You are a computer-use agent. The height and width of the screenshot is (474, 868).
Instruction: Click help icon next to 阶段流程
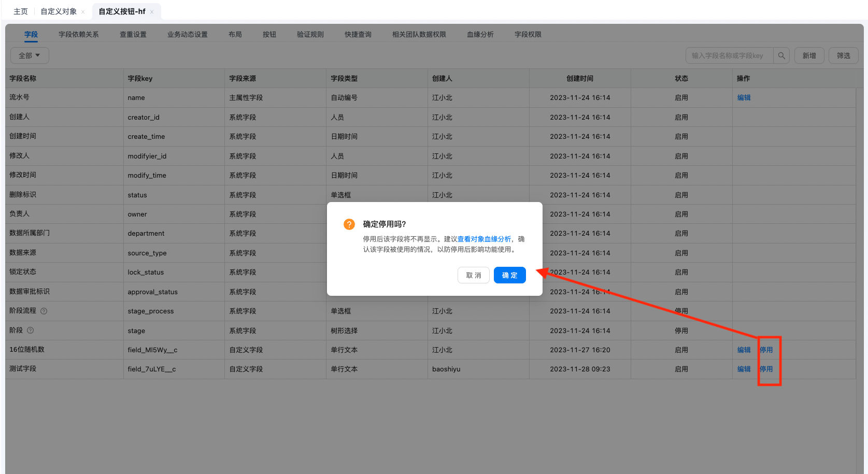coord(44,311)
